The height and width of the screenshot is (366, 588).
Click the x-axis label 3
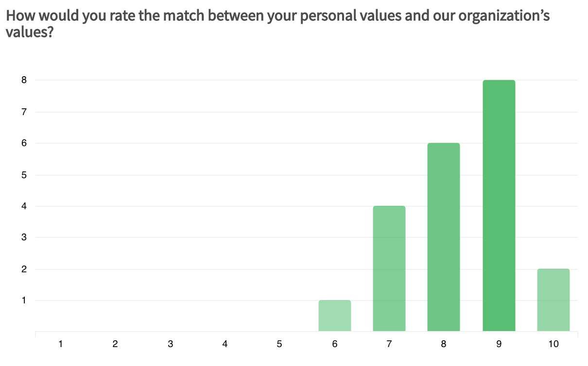170,344
